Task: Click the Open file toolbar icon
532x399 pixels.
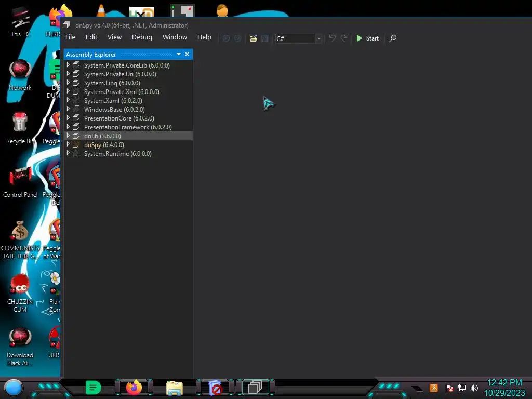Action: 253,38
